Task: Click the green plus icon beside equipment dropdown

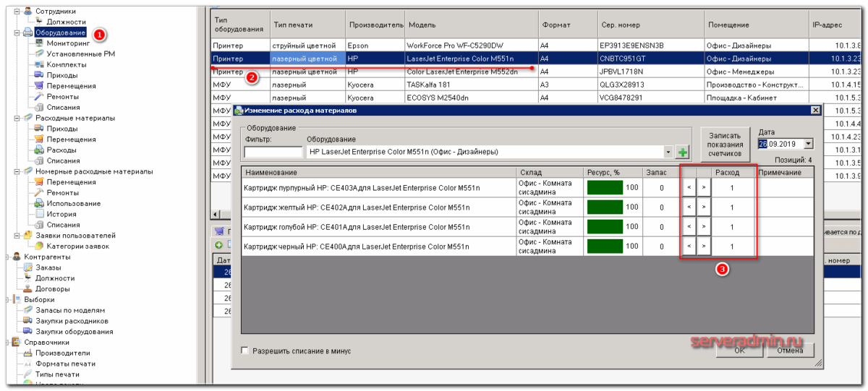Action: click(682, 152)
